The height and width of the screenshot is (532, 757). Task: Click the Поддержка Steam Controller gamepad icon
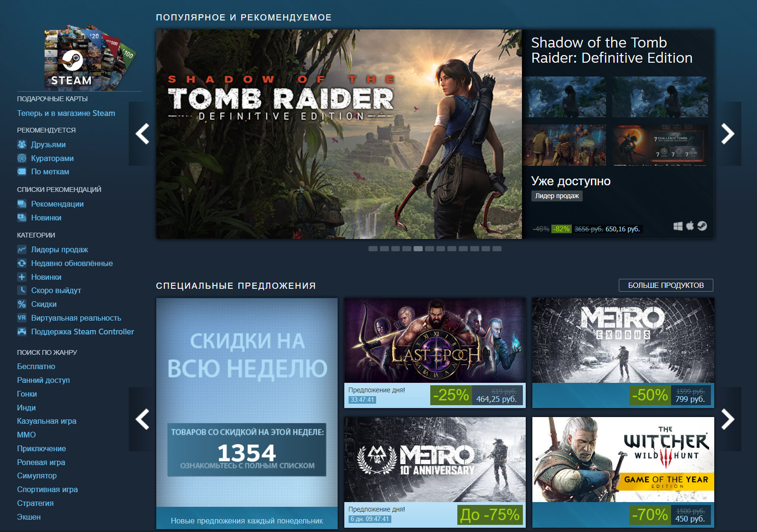[x=22, y=332]
